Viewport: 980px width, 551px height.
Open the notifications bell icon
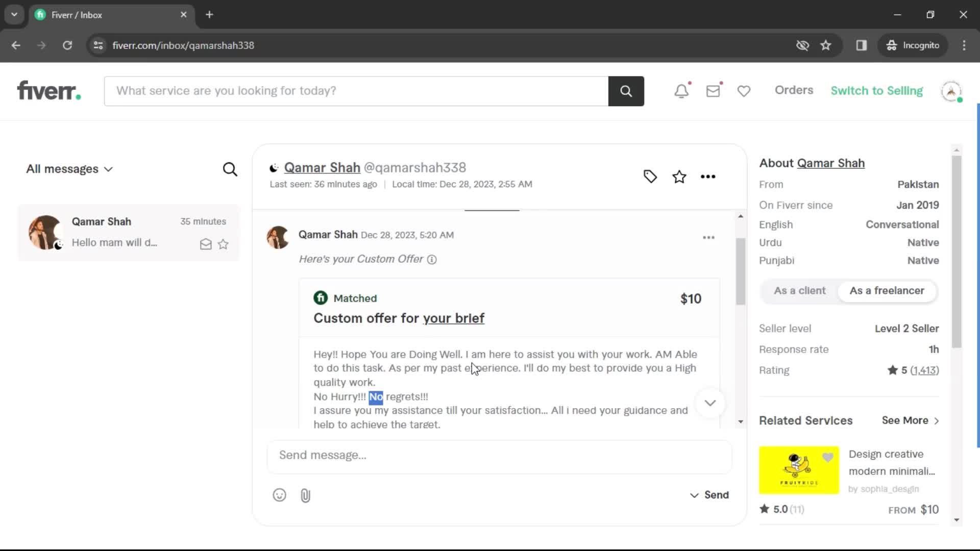[x=681, y=90]
